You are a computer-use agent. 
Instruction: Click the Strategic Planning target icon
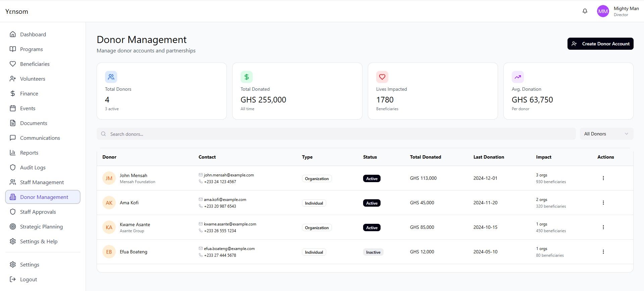13,226
